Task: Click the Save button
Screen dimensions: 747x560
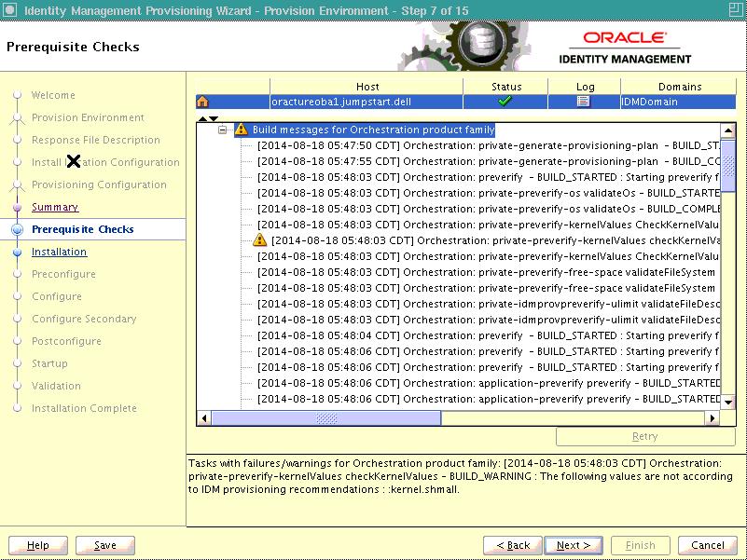Action: 105,545
